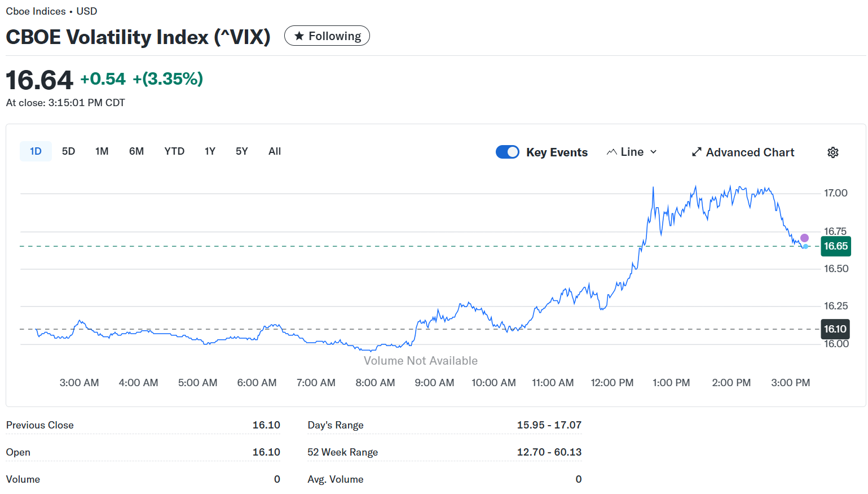Click the Previous Close value 16.10
The width and height of the screenshot is (868, 494).
(266, 425)
